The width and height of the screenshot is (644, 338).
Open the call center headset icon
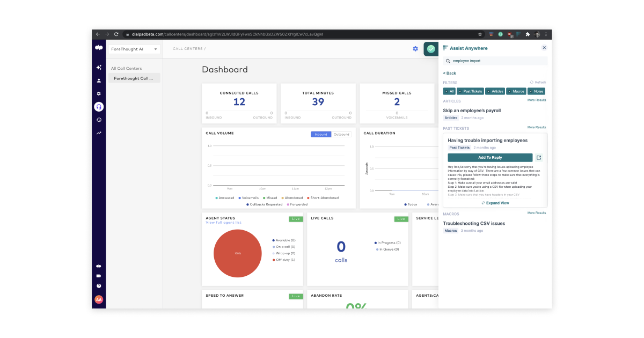[x=99, y=106]
